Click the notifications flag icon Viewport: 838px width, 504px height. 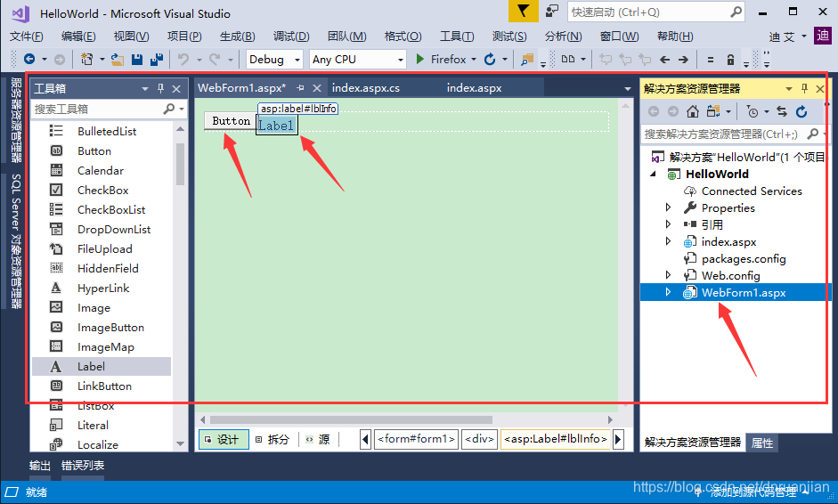coord(524,12)
